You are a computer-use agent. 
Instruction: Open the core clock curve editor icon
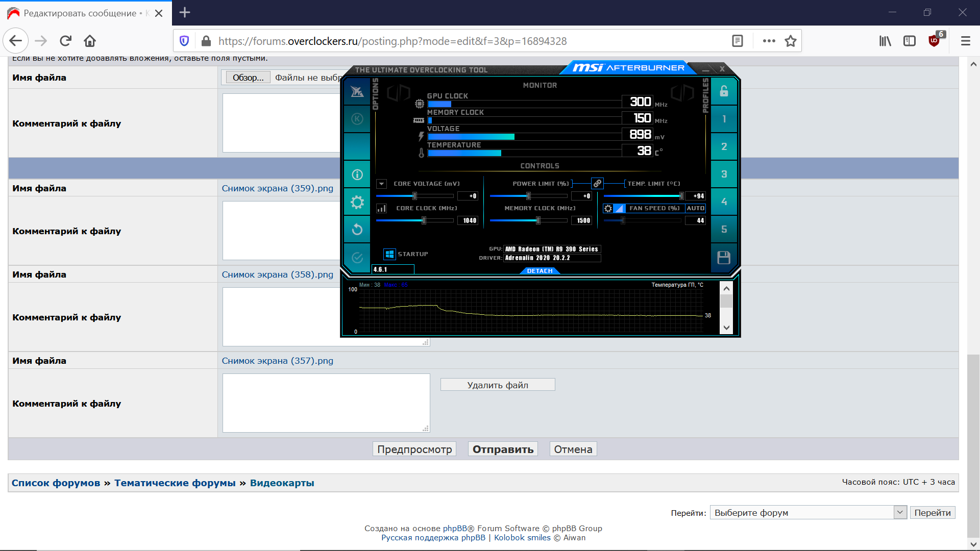point(381,208)
